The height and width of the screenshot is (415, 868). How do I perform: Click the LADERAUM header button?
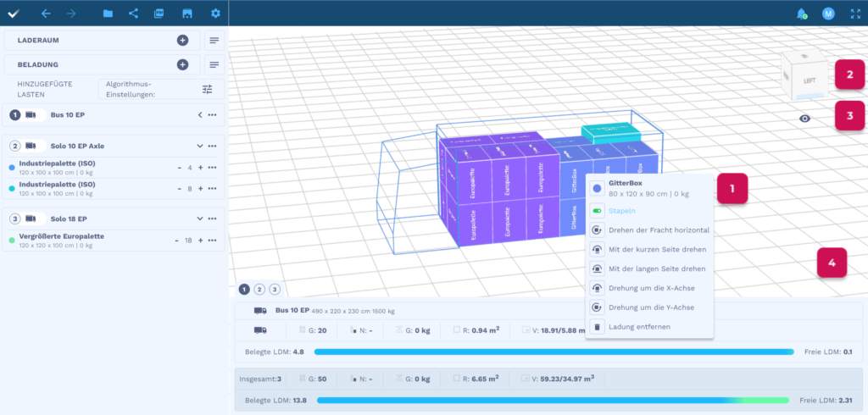click(x=102, y=41)
